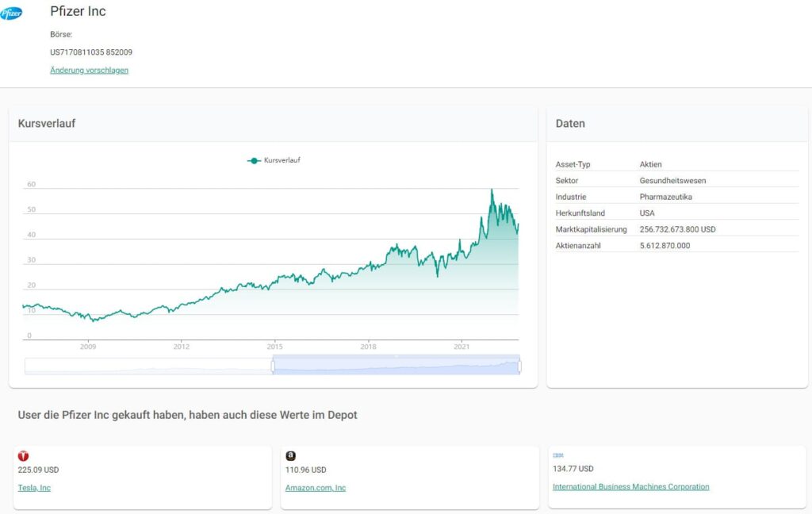Click the 2012 label on the x-axis
The image size is (812, 514).
[182, 347]
